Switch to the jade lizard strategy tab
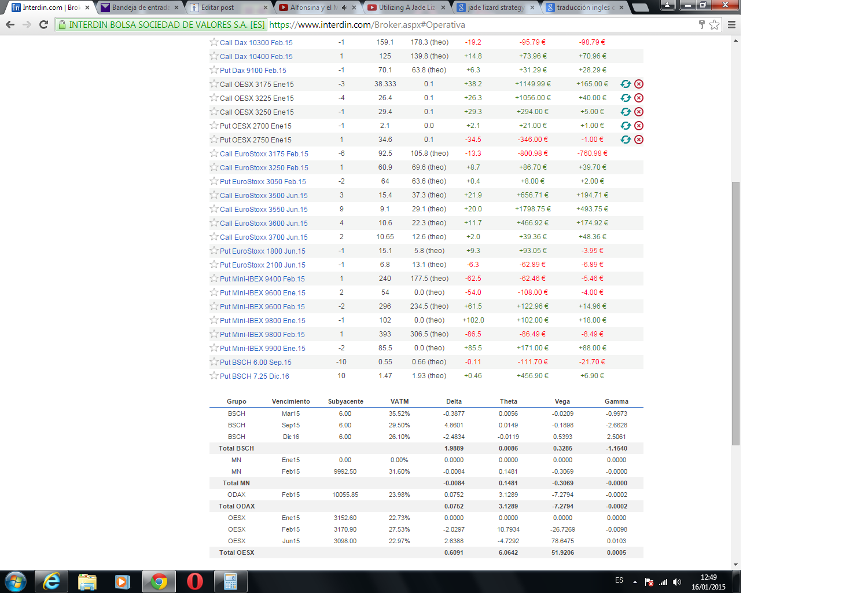 496,7
